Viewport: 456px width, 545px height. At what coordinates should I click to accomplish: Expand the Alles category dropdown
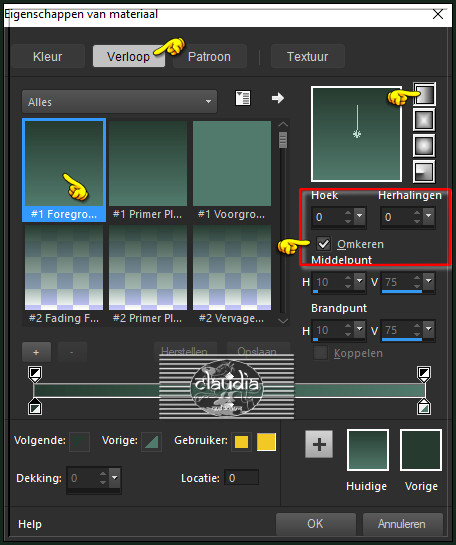(x=119, y=101)
